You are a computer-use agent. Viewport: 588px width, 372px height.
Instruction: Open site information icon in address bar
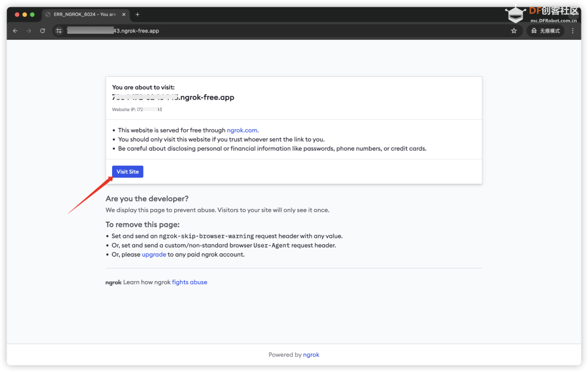tap(59, 31)
